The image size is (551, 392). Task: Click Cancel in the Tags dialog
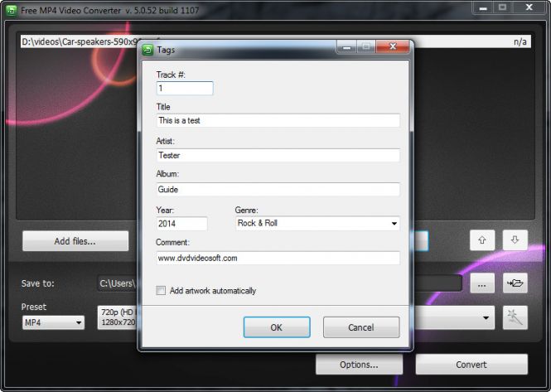[x=361, y=327]
